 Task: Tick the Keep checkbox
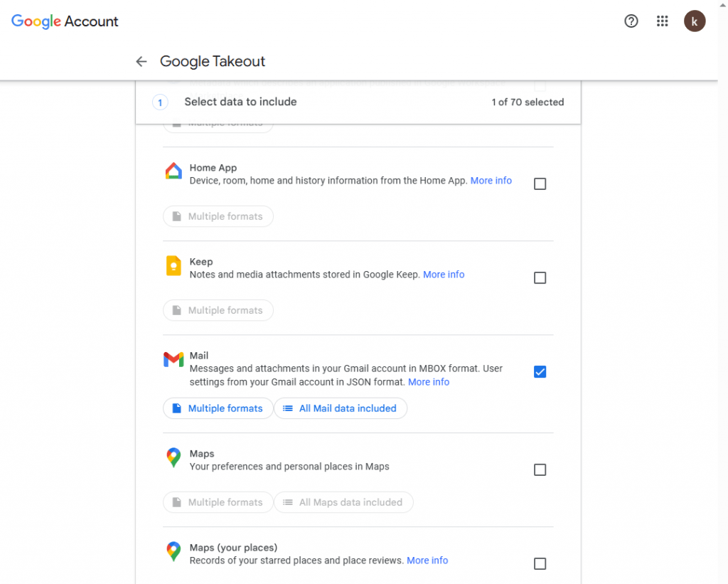point(540,278)
